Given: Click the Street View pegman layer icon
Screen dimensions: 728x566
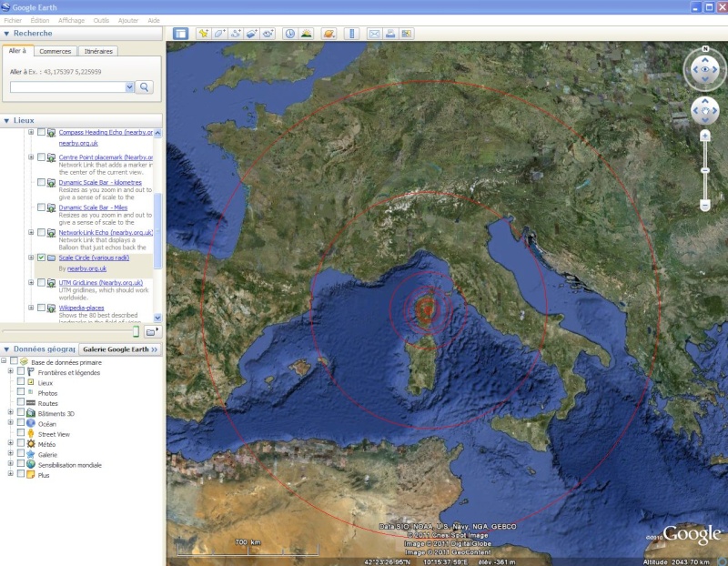Looking at the screenshot, I should tap(31, 434).
